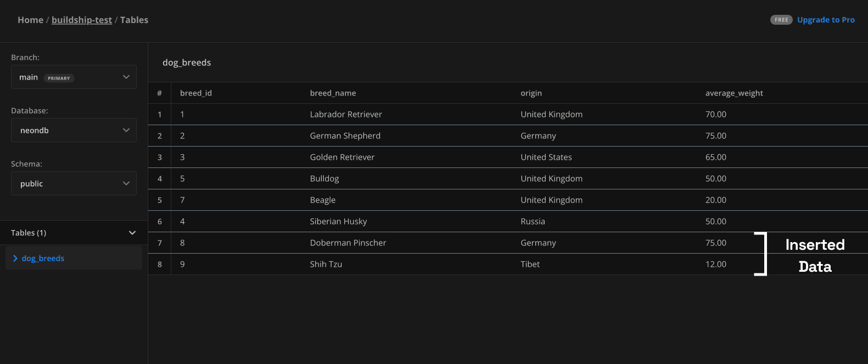Click Upgrade to Pro link
This screenshot has height=364, width=868.
click(825, 20)
